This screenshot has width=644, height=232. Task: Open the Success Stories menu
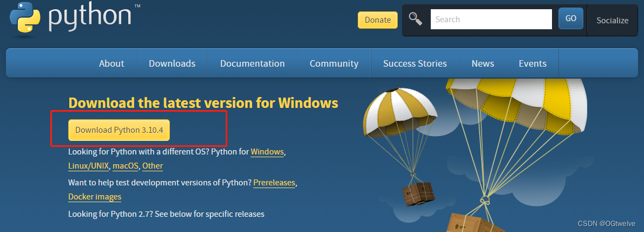pyautogui.click(x=415, y=63)
